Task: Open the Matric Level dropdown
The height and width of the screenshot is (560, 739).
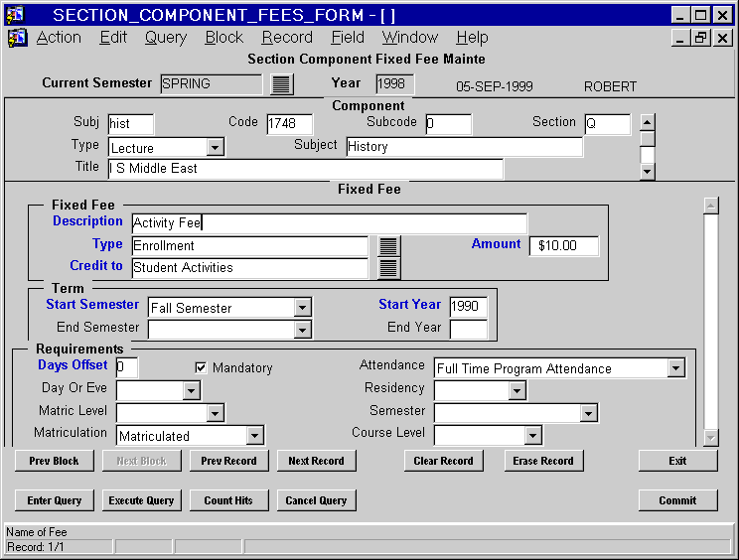Action: (x=215, y=413)
